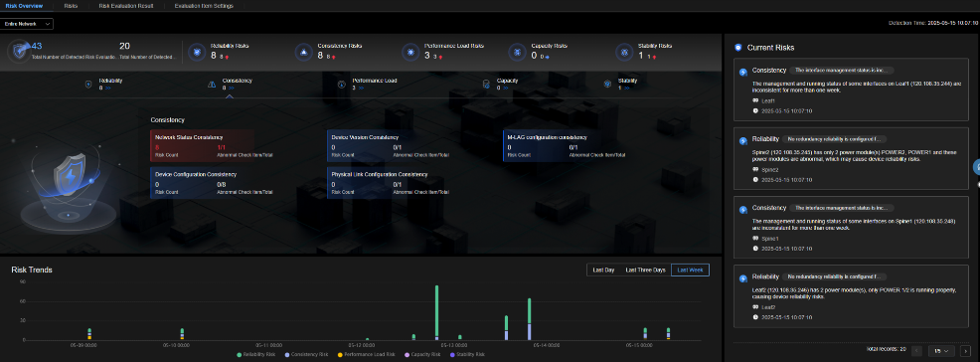The image size is (980, 362).
Task: Click the Spine2 reliability risk arrow icon
Action: [x=743, y=140]
